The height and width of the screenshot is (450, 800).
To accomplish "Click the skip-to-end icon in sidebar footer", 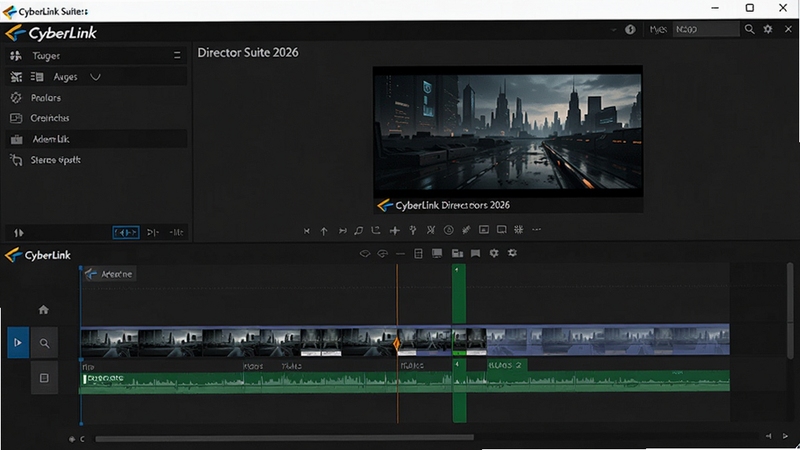I will tap(153, 233).
